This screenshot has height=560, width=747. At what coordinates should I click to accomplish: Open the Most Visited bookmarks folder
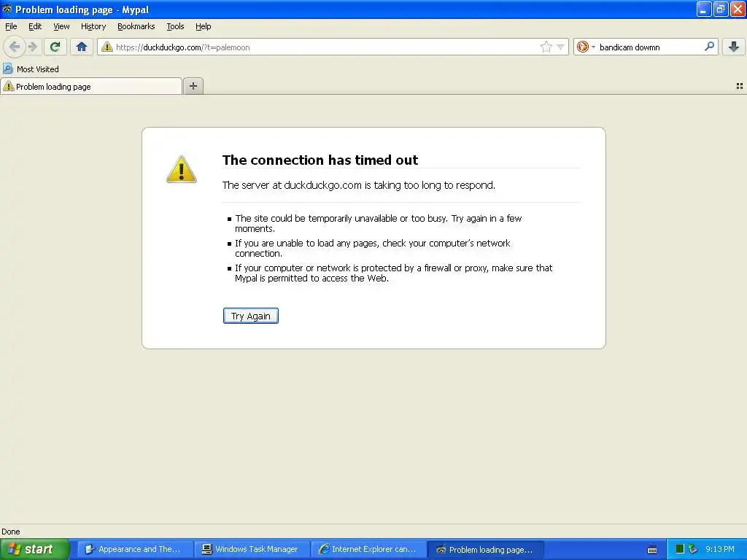coord(31,69)
